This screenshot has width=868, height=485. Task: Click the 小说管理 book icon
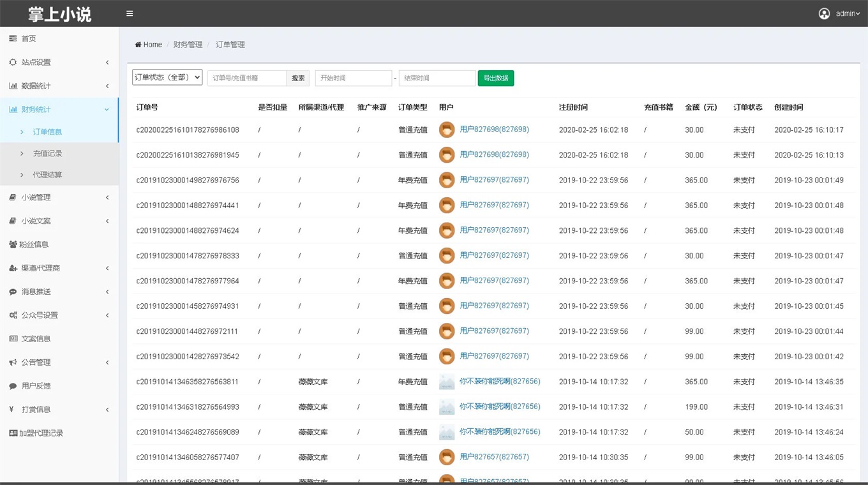(x=13, y=197)
